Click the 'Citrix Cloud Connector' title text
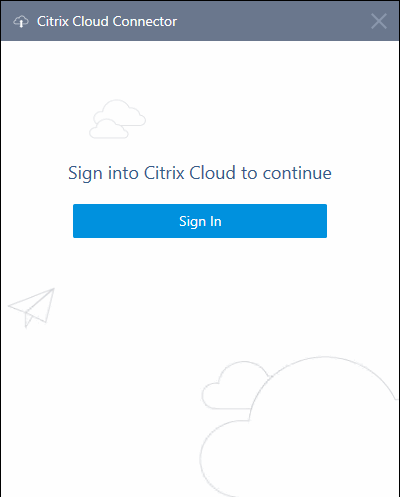400x497 pixels. click(107, 22)
